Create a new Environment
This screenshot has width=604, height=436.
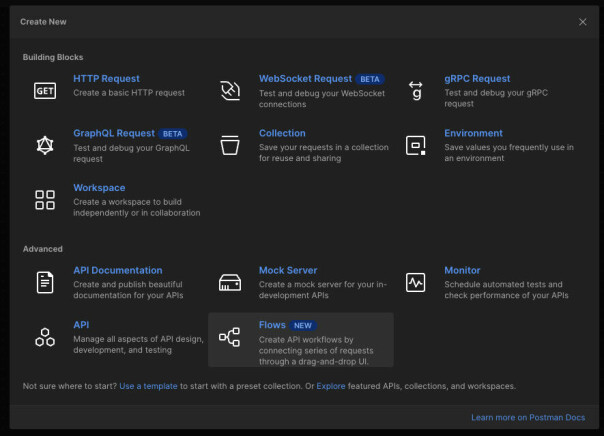pyautogui.click(x=473, y=133)
